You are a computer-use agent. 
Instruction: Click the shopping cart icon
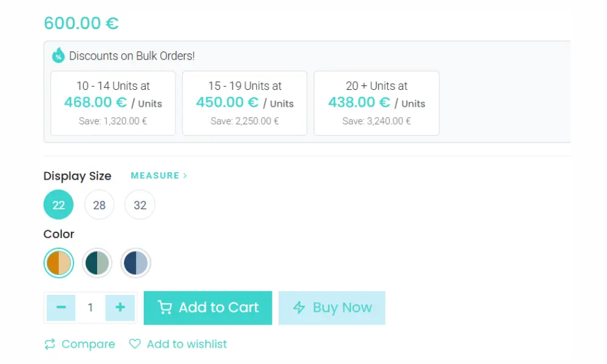[x=164, y=308]
